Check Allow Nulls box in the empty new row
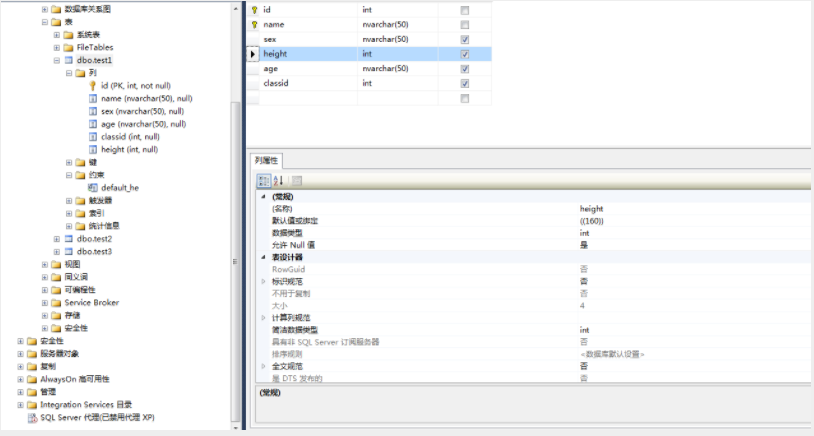814x436 pixels. point(465,98)
